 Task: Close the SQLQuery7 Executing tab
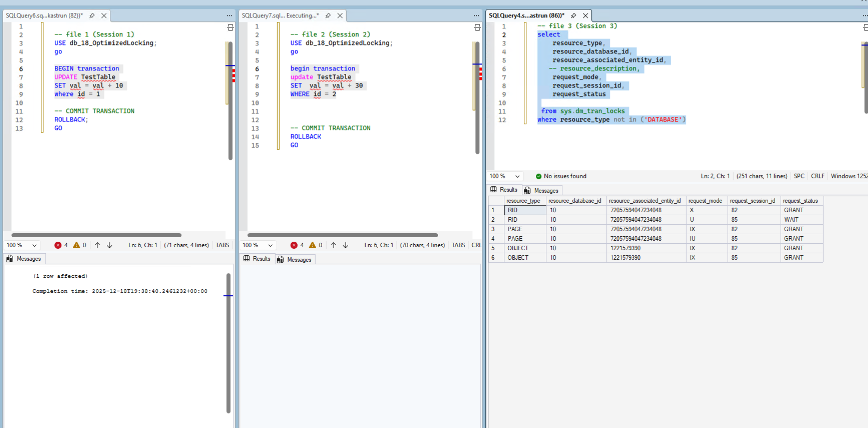click(x=340, y=15)
